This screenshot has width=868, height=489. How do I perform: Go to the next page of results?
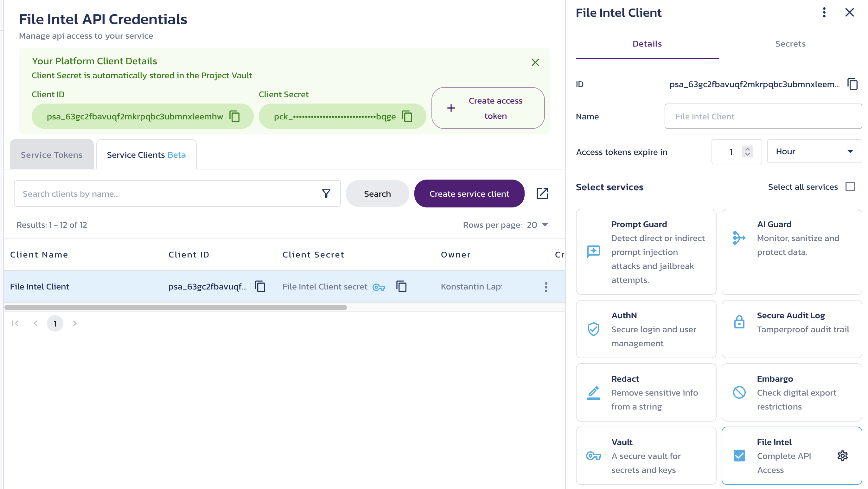(75, 324)
